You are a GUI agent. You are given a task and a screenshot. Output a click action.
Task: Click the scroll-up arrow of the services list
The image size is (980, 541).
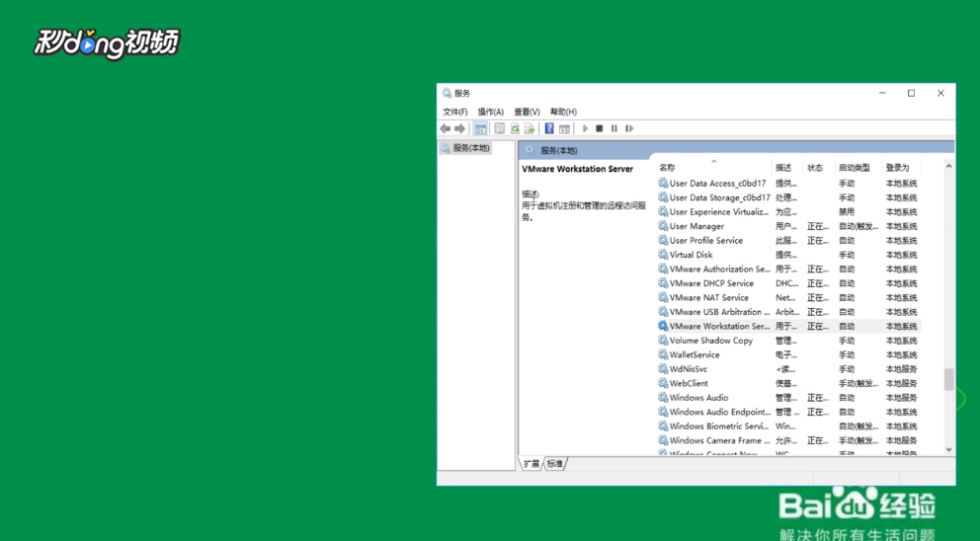coord(948,166)
